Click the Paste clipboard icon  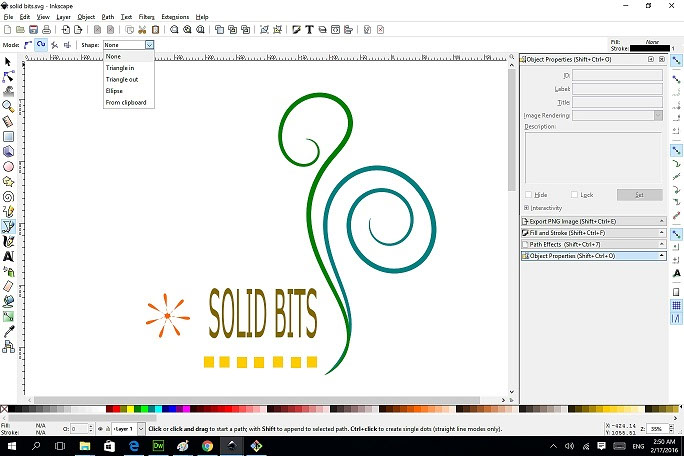[155, 30]
